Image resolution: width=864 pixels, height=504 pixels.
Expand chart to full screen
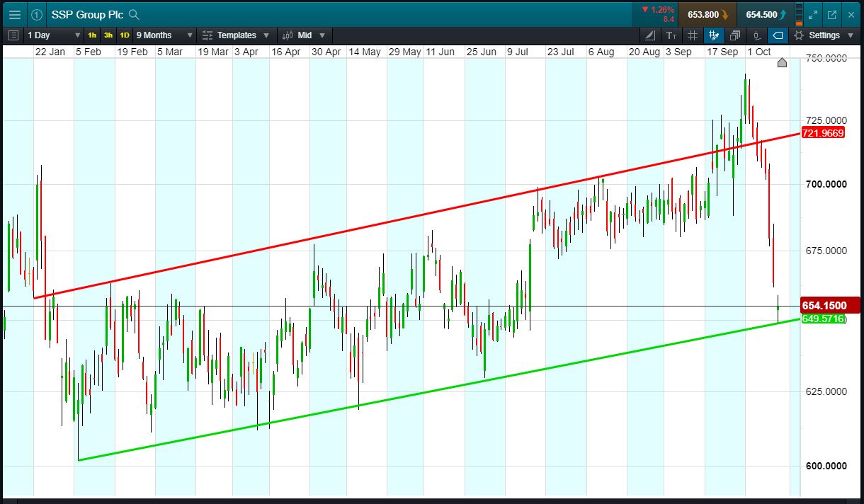[x=813, y=14]
